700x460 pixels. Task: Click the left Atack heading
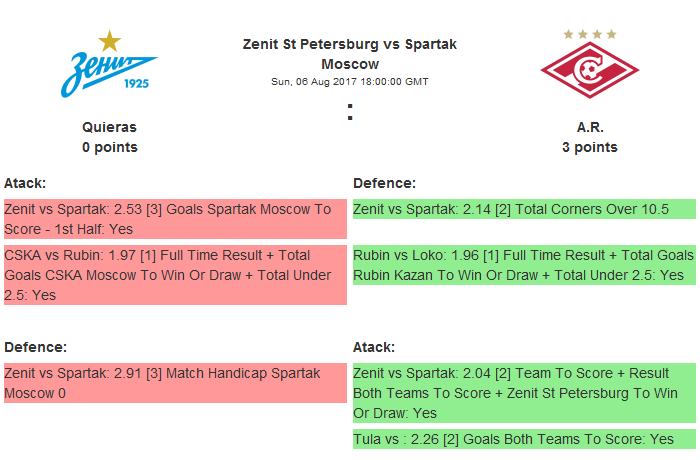click(x=25, y=183)
